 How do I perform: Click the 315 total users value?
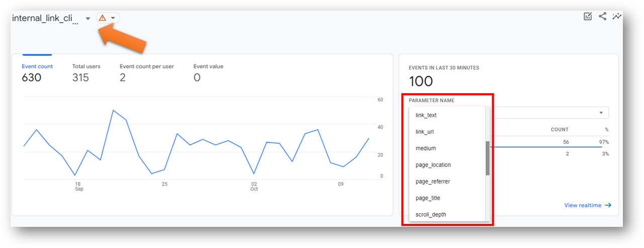[80, 77]
